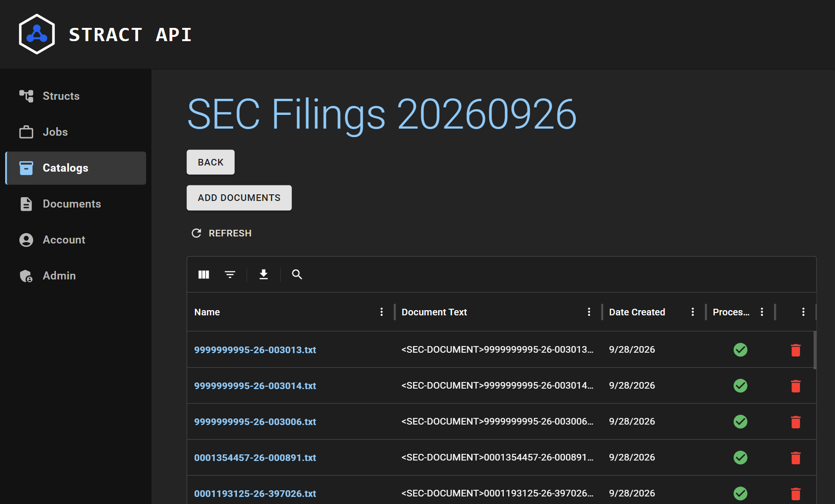Click processed checkmark for 9999999995-26-003014.txt
Viewport: 835px width, 504px height.
pyautogui.click(x=740, y=386)
